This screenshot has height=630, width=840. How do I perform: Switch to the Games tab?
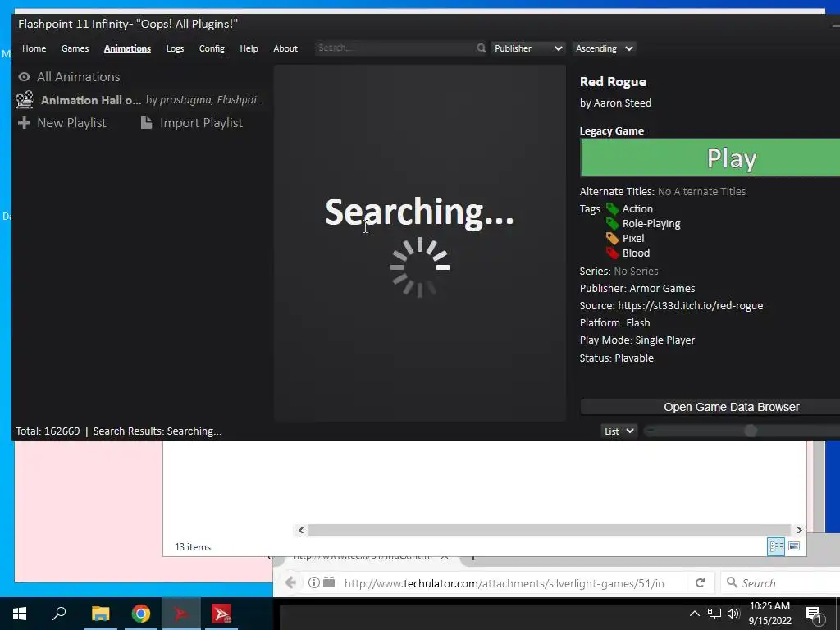75,48
